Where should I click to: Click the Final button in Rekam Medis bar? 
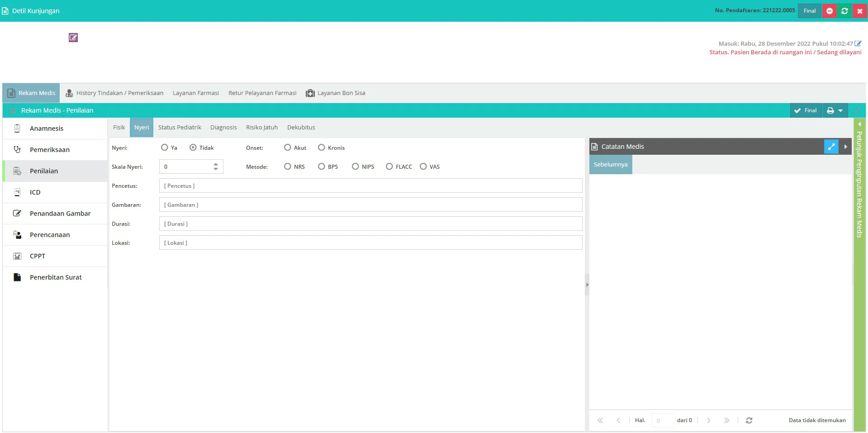[x=806, y=110]
